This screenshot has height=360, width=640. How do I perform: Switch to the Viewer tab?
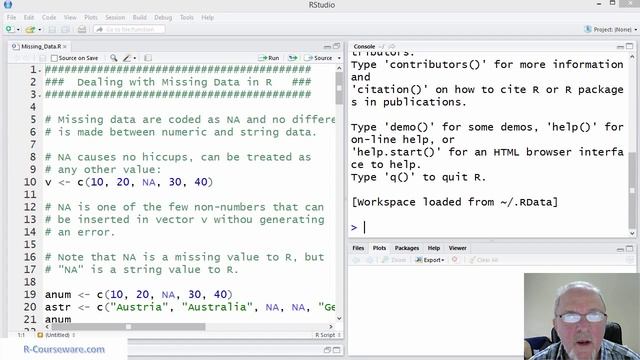458,248
